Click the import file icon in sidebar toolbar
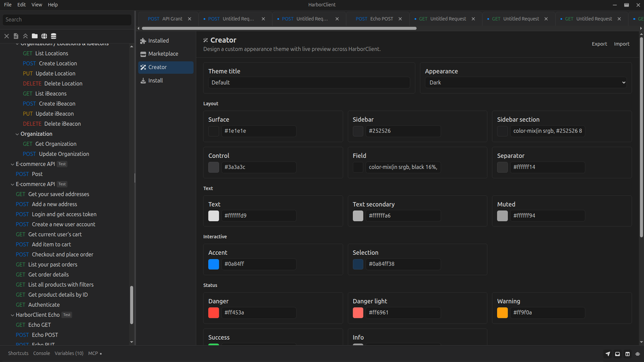The width and height of the screenshot is (644, 362). pos(16,36)
